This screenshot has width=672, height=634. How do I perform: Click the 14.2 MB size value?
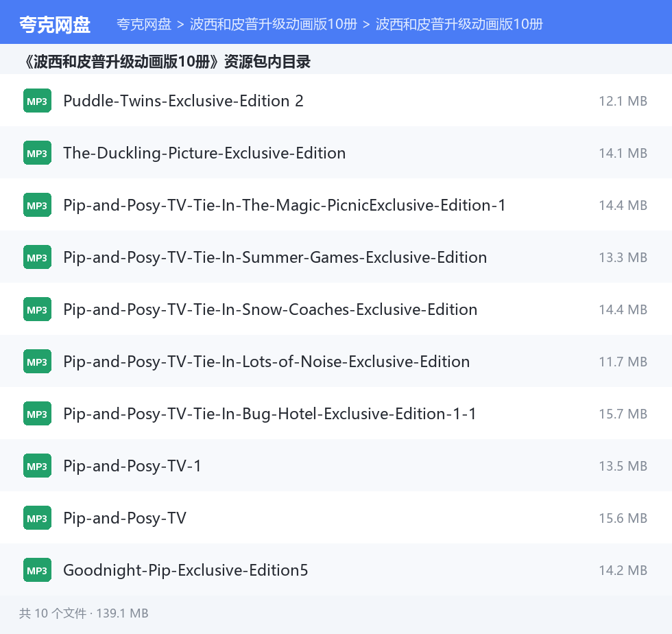tap(623, 570)
